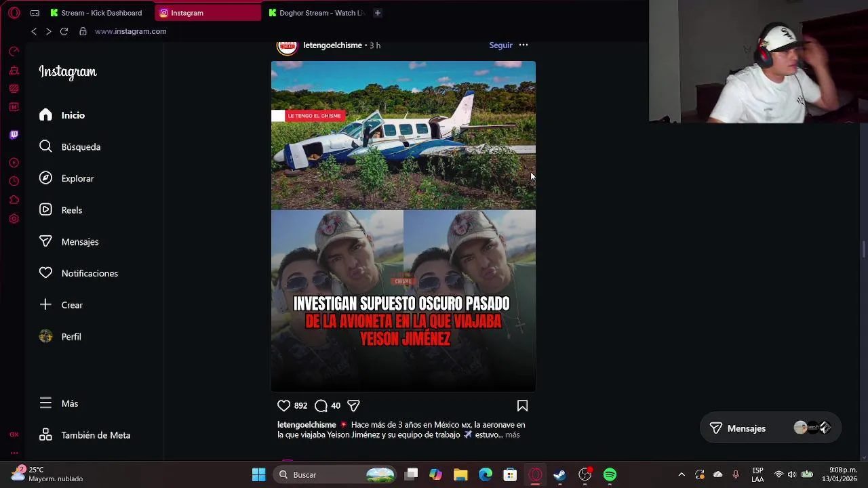Image resolution: width=868 pixels, height=488 pixels.
Task: Open post options three-dot menu
Action: pos(524,45)
